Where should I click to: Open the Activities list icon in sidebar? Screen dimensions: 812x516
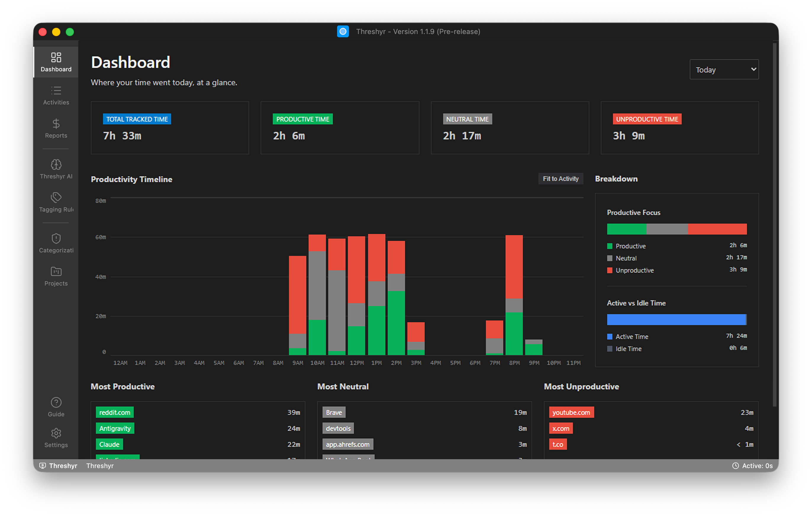56,90
